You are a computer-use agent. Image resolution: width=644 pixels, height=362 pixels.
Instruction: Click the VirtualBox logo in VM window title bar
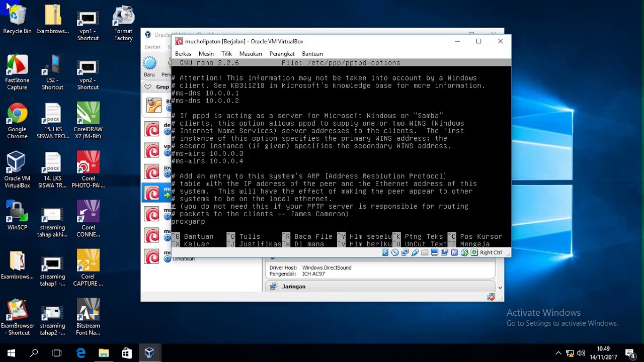click(179, 41)
